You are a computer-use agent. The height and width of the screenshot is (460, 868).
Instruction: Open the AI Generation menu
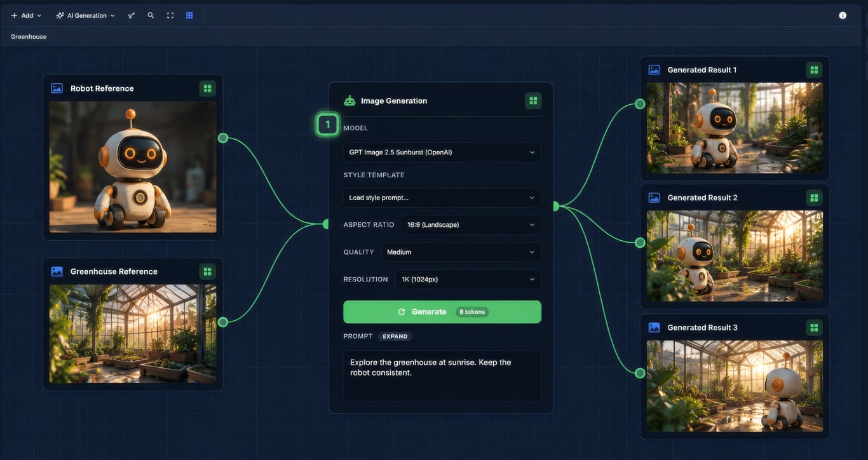click(x=85, y=15)
